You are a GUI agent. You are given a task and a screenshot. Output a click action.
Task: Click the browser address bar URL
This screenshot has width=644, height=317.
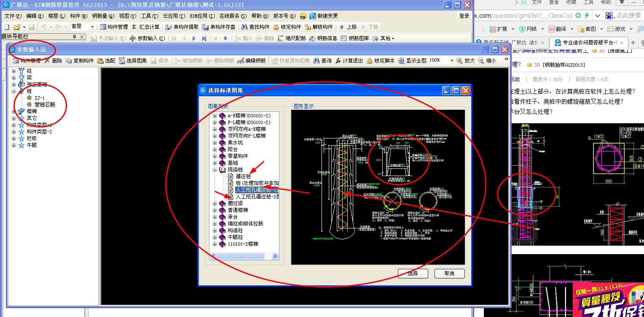pos(523,16)
